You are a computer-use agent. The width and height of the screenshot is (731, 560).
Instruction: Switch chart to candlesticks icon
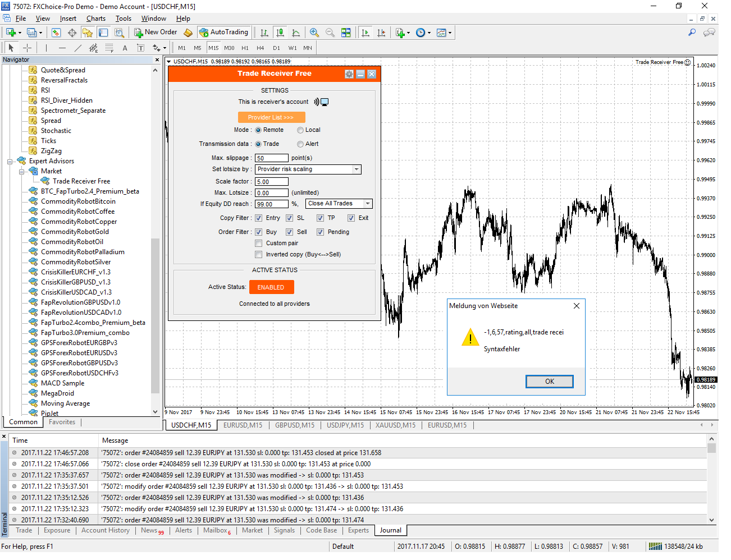tap(280, 33)
